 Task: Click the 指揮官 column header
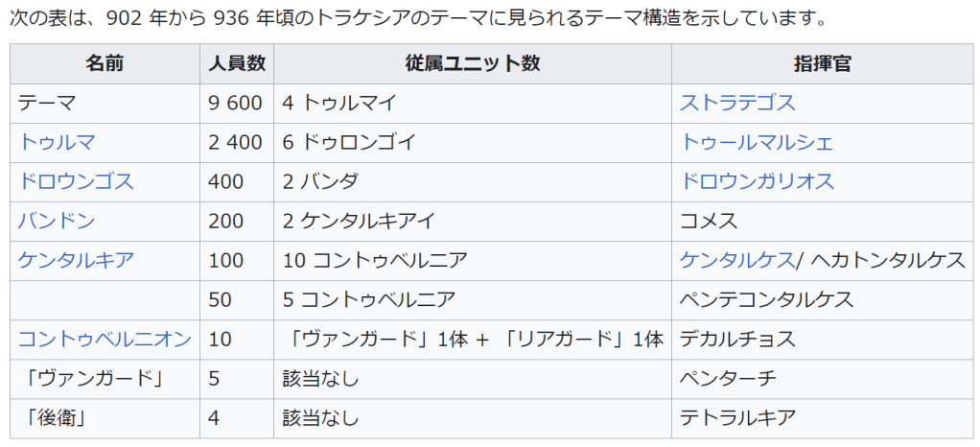pos(823,63)
